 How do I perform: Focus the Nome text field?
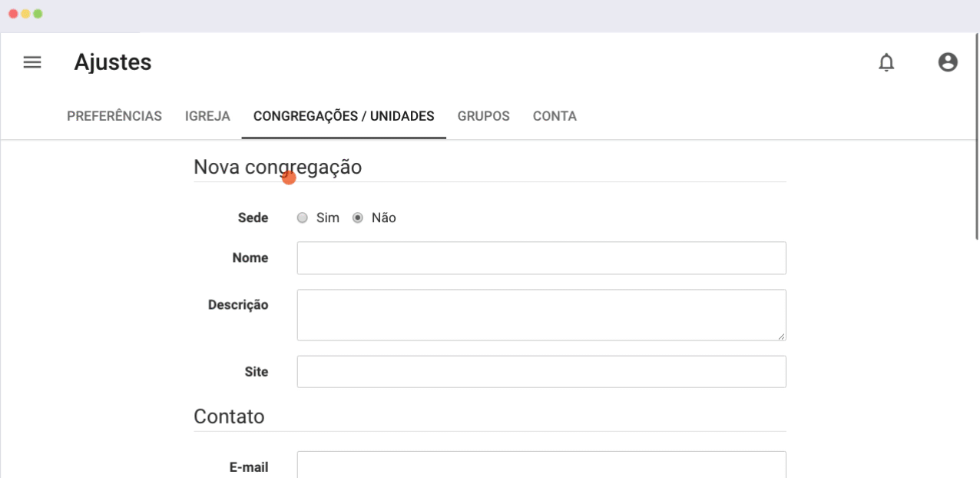click(x=541, y=258)
